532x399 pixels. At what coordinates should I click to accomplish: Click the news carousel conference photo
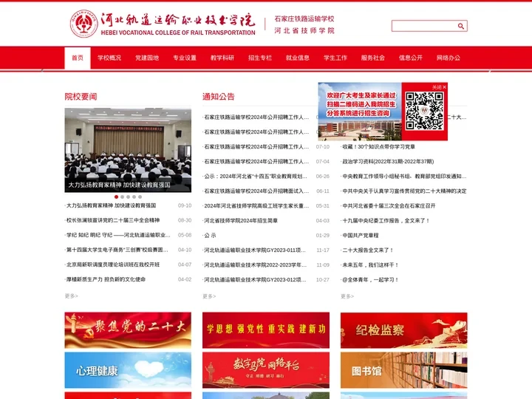pyautogui.click(x=128, y=150)
